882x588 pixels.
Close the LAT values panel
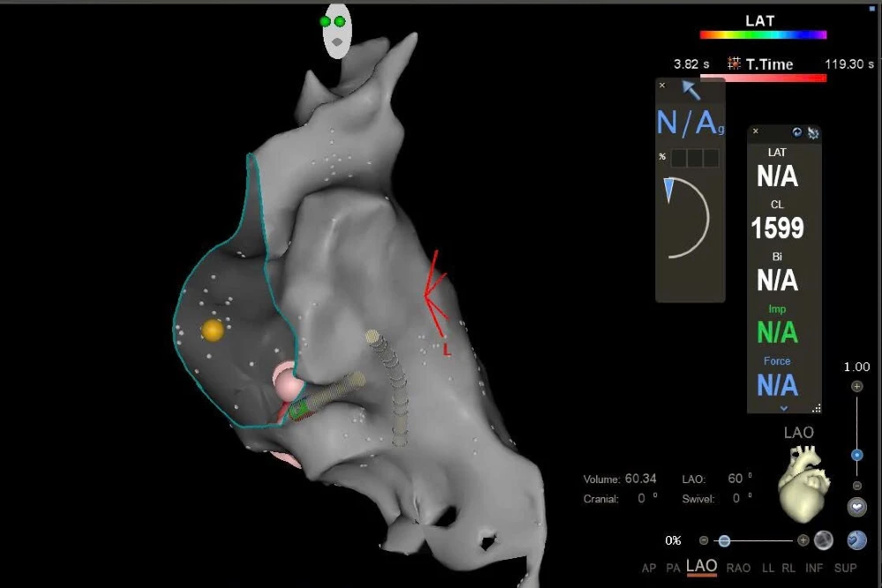click(755, 131)
